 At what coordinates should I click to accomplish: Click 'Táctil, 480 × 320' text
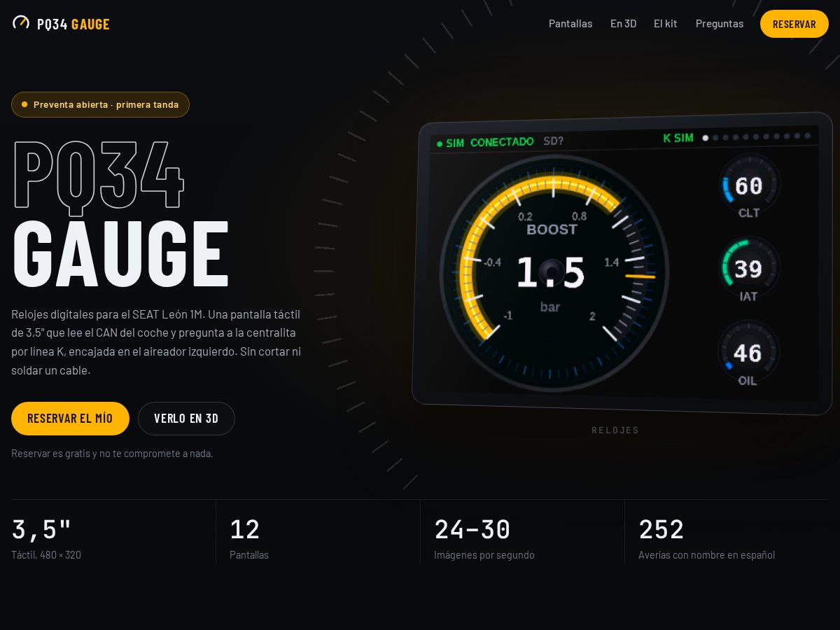pos(46,554)
